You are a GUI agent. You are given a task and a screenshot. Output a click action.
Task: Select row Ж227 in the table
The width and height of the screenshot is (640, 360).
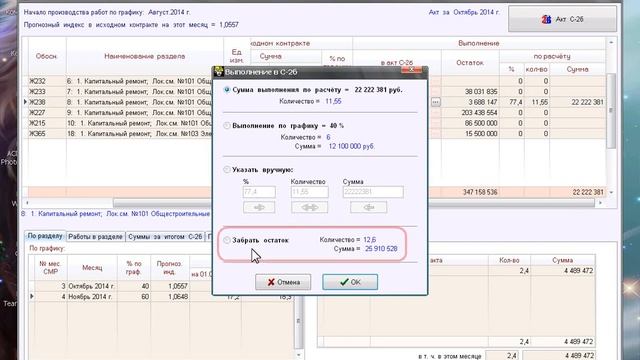tap(120, 112)
